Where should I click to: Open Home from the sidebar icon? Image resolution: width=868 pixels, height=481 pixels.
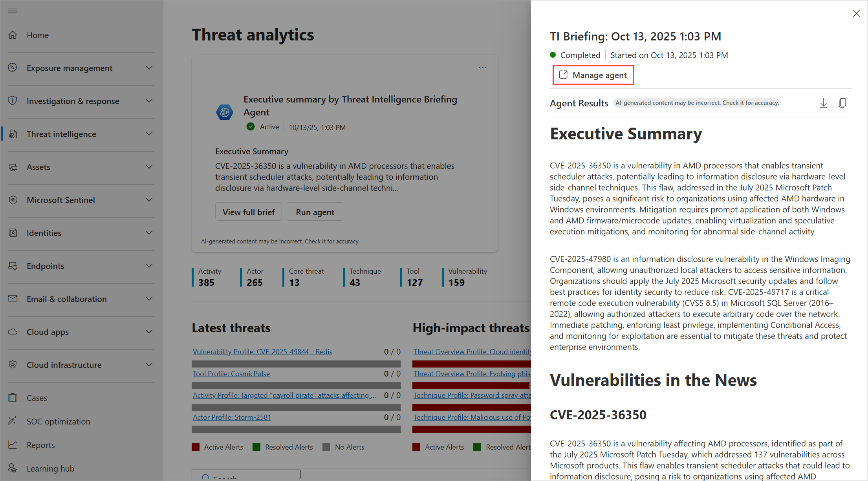pyautogui.click(x=13, y=35)
